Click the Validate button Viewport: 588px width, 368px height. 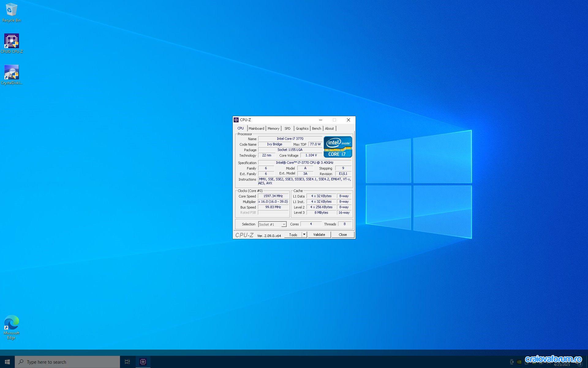pos(319,235)
